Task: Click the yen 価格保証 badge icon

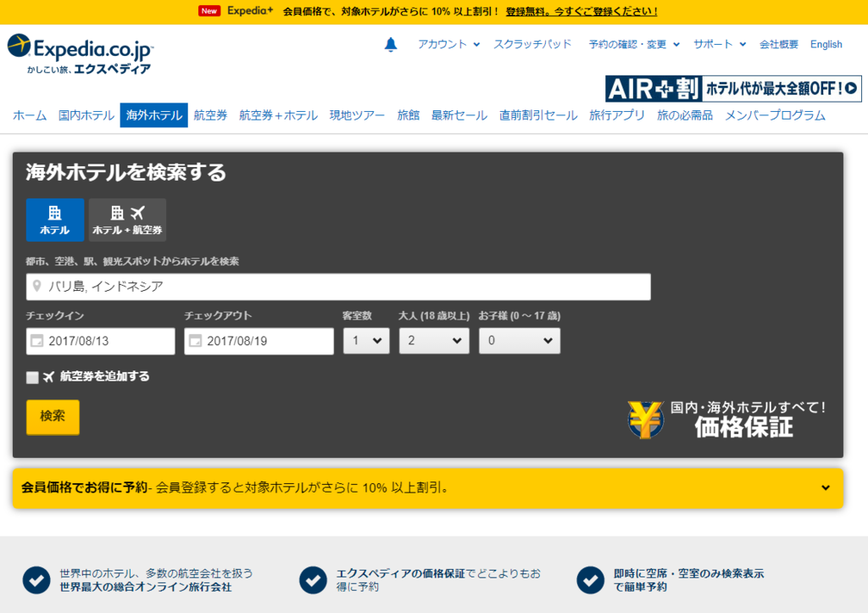Action: 645,419
